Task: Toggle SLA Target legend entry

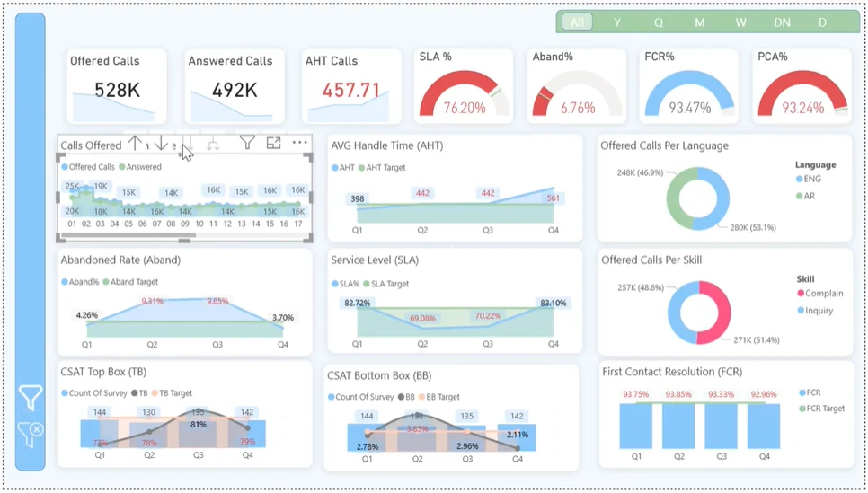Action: pyautogui.click(x=386, y=284)
